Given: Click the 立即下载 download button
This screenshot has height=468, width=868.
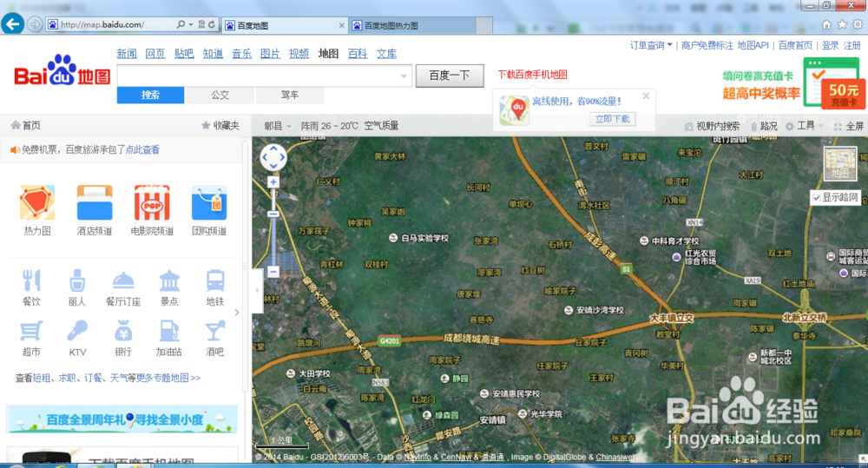Looking at the screenshot, I should (612, 119).
